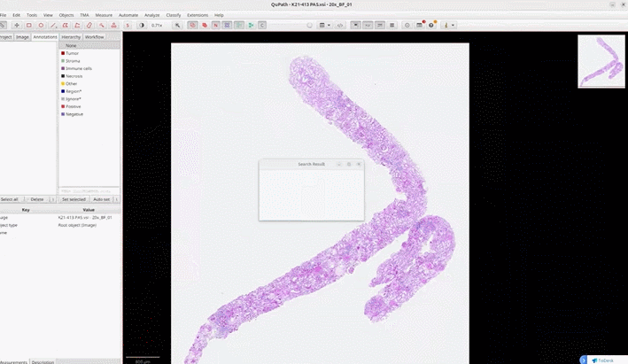Open Brightness and Contrast dialog
The image size is (628, 364).
click(142, 25)
